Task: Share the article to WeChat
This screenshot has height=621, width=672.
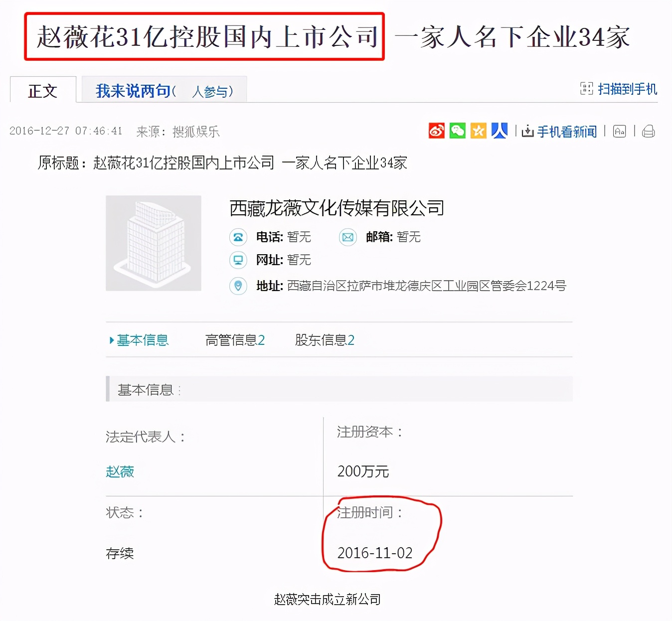Action: (x=457, y=131)
